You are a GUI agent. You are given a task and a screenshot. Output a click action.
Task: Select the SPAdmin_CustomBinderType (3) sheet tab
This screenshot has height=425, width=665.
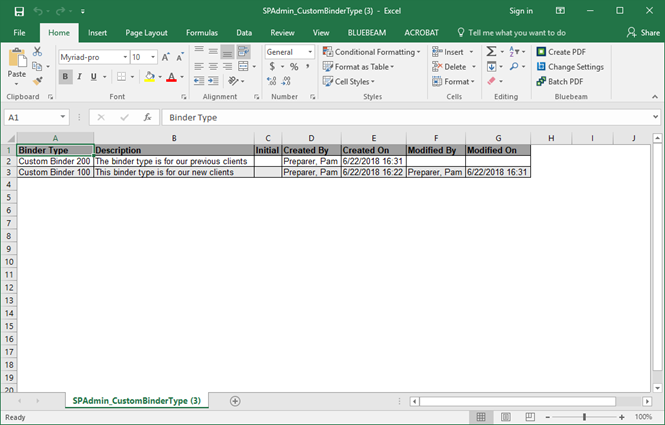pos(137,400)
